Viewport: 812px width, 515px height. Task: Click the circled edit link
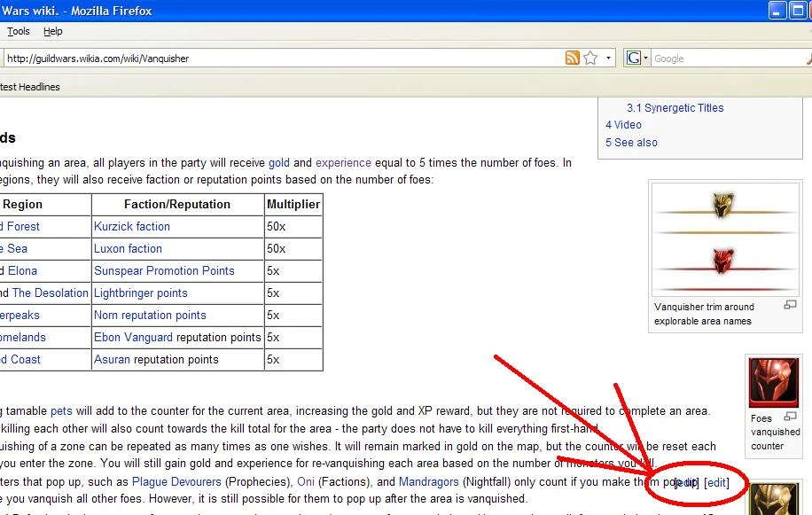[717, 482]
